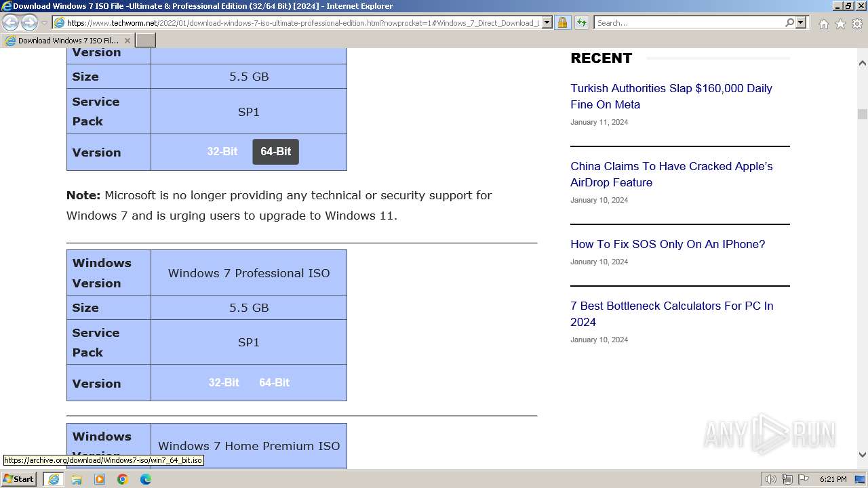
Task: Click the scrollbar down arrow
Action: point(863,455)
